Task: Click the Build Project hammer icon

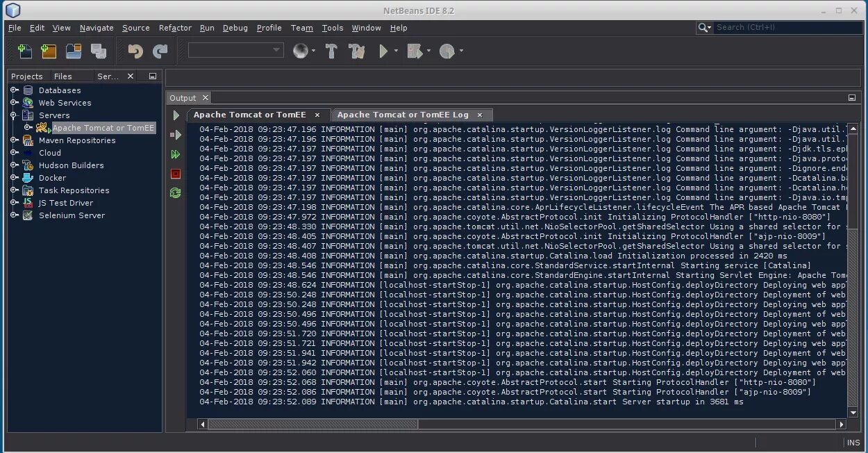Action: point(331,51)
